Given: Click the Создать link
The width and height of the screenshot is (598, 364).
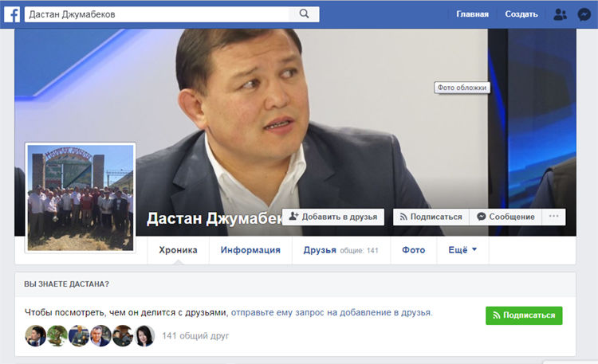Looking at the screenshot, I should coord(521,14).
